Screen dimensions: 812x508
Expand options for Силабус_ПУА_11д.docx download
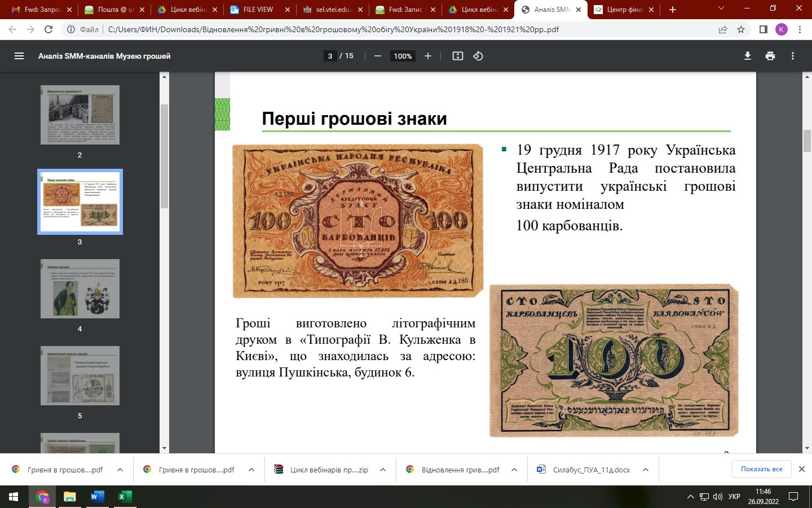coord(646,470)
